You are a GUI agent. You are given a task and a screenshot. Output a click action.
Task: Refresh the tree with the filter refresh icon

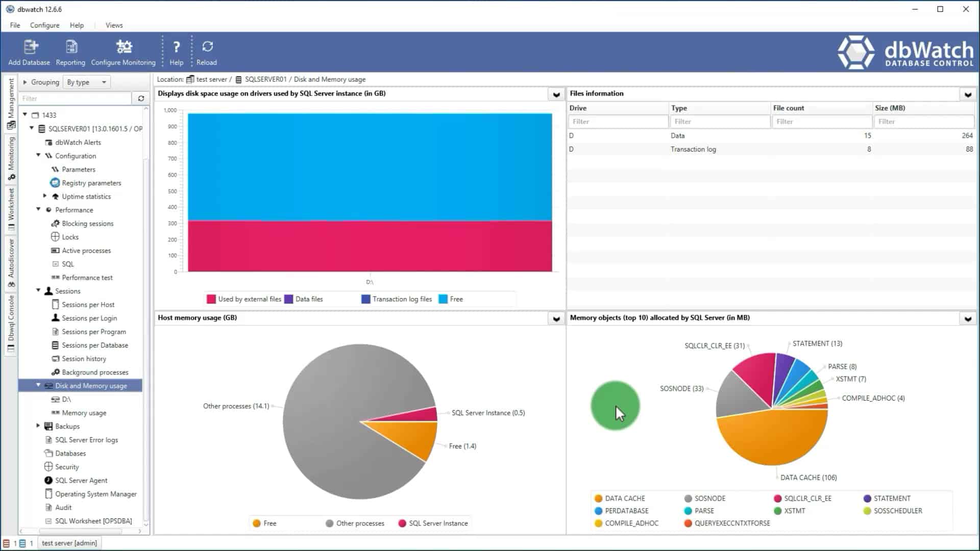coord(141,98)
